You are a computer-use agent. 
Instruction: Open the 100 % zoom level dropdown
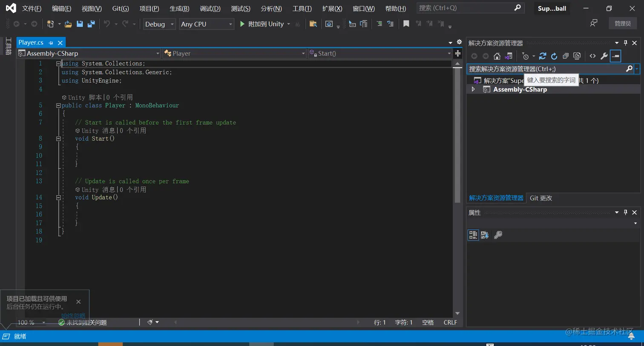tap(31, 323)
